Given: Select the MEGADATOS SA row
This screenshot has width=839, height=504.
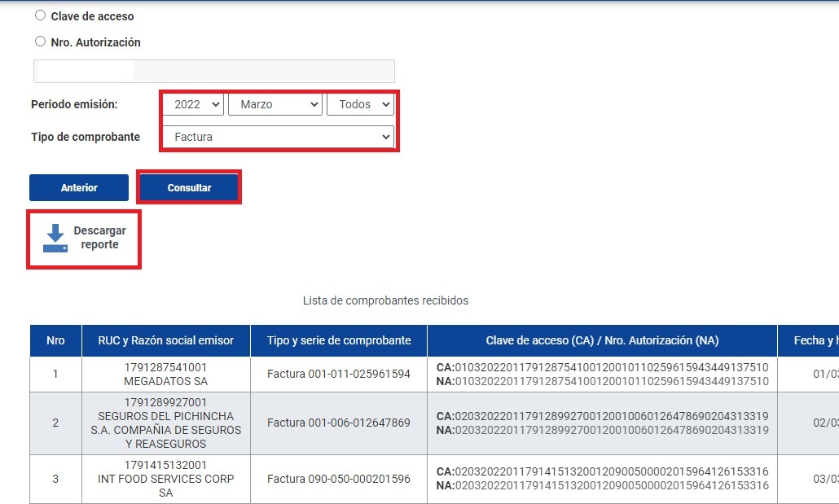Looking at the screenshot, I should pyautogui.click(x=165, y=375).
